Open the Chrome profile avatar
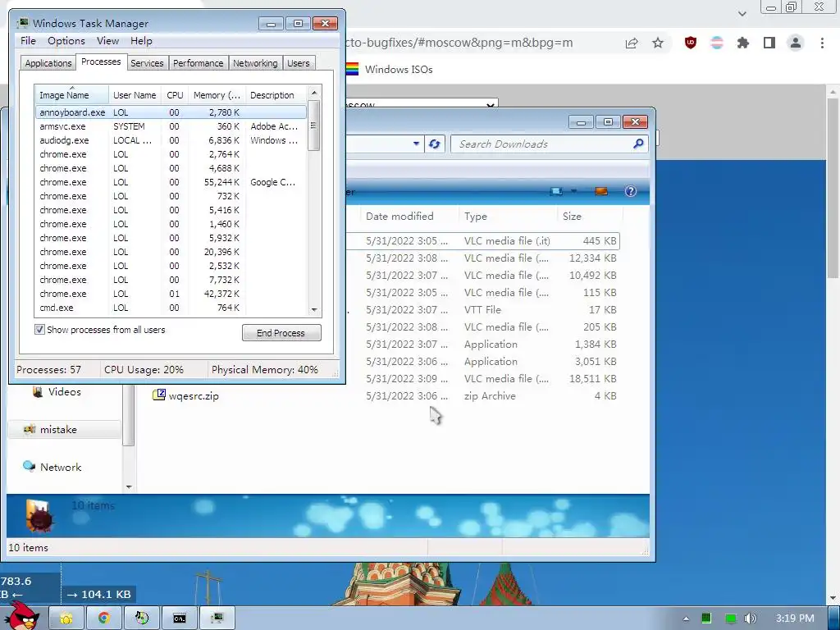This screenshot has width=840, height=630. 796,43
